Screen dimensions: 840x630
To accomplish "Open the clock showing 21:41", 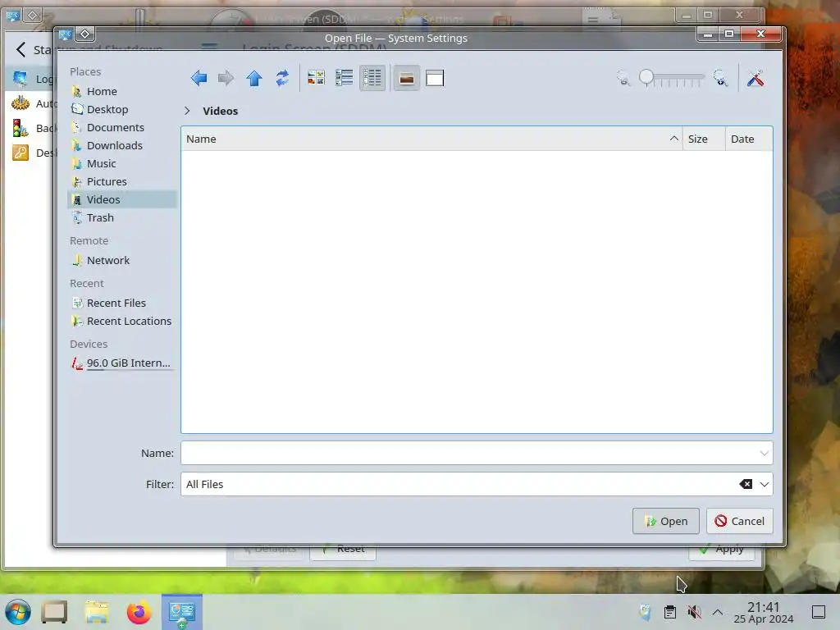I will coord(764,612).
